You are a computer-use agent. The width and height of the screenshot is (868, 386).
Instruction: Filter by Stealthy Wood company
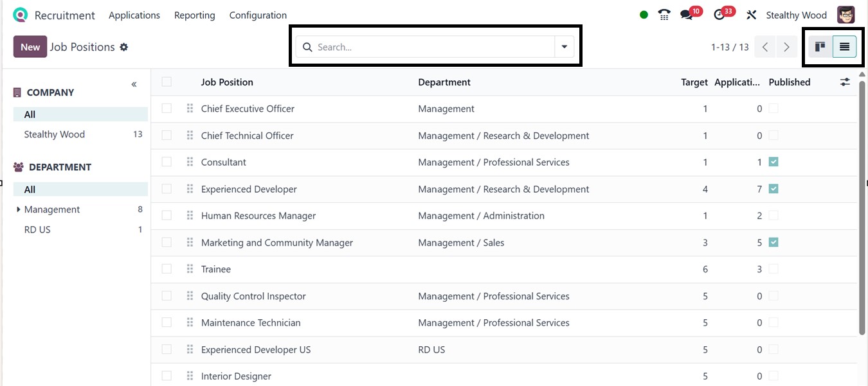pos(55,134)
